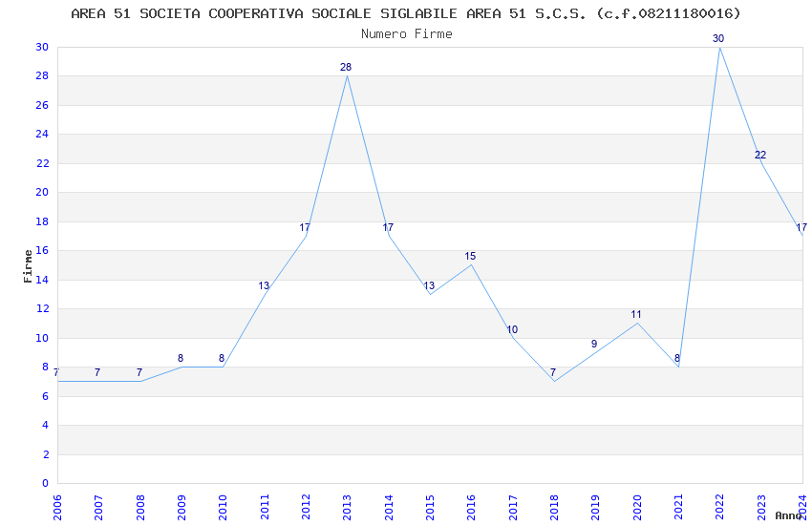This screenshot has height=525, width=812.
Task: Click y-axis tick value 14
Action: [42, 280]
